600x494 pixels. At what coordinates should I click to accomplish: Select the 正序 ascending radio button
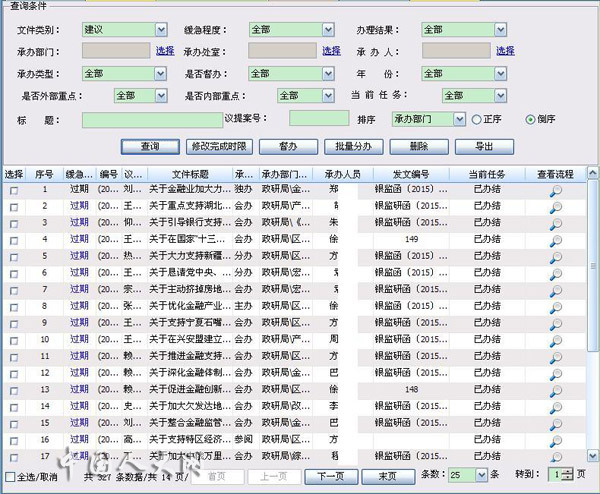[476, 120]
